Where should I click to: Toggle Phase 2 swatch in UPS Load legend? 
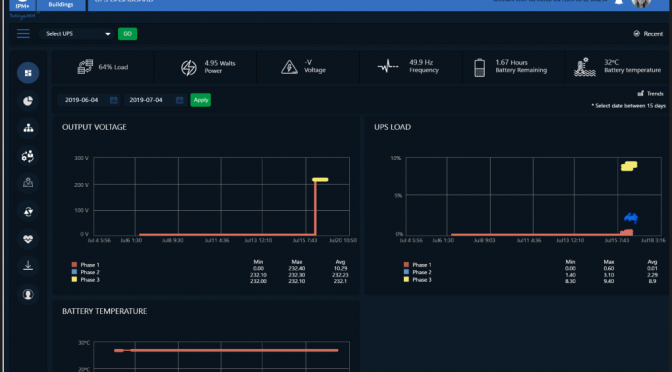click(406, 272)
